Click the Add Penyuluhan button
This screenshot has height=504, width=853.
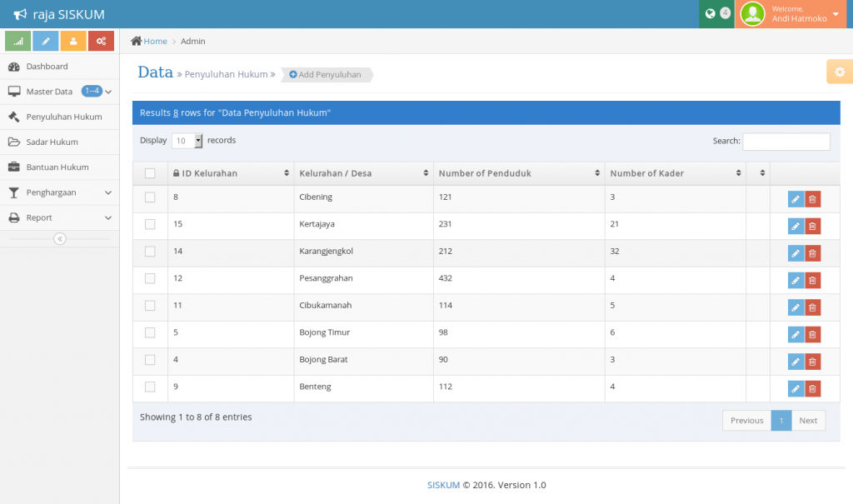click(326, 75)
